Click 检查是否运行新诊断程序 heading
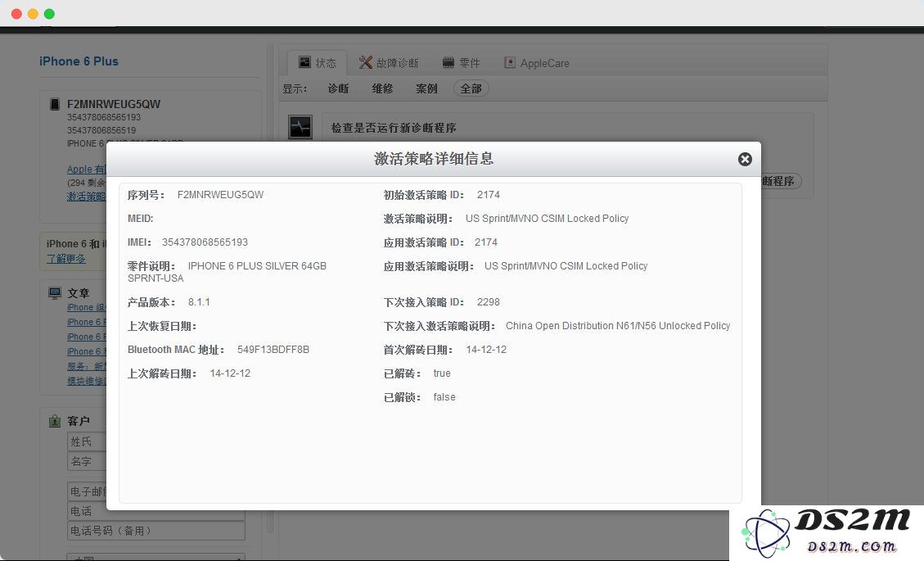Screen dimensions: 924x561 (x=394, y=128)
